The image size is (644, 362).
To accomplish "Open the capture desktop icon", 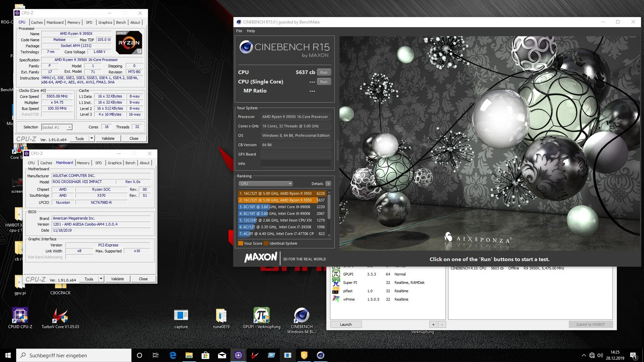I will pos(181,315).
